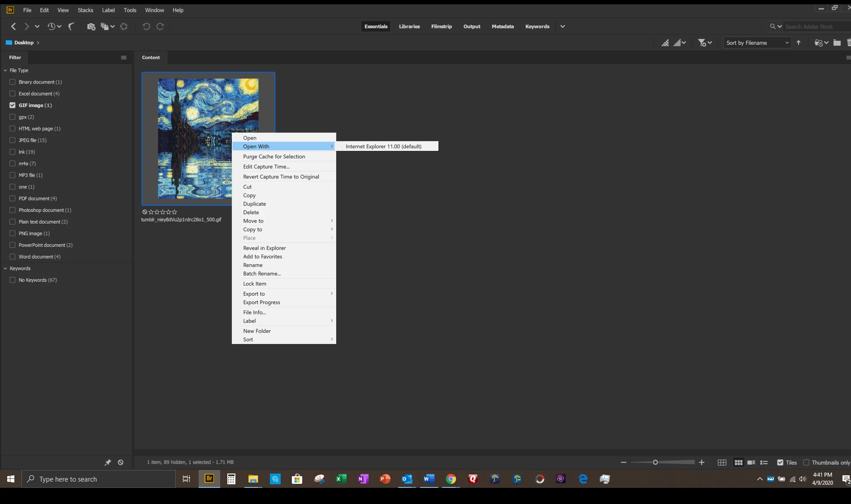Click Desktop in the path bar

pyautogui.click(x=24, y=43)
